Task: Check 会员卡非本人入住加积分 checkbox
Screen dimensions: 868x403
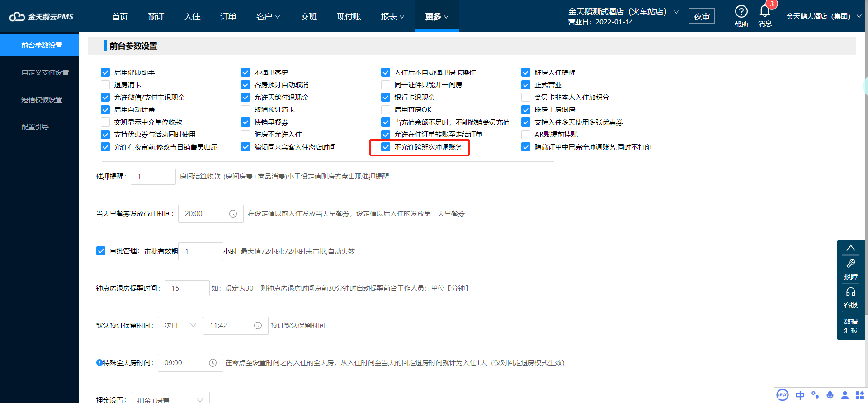Action: [x=526, y=97]
